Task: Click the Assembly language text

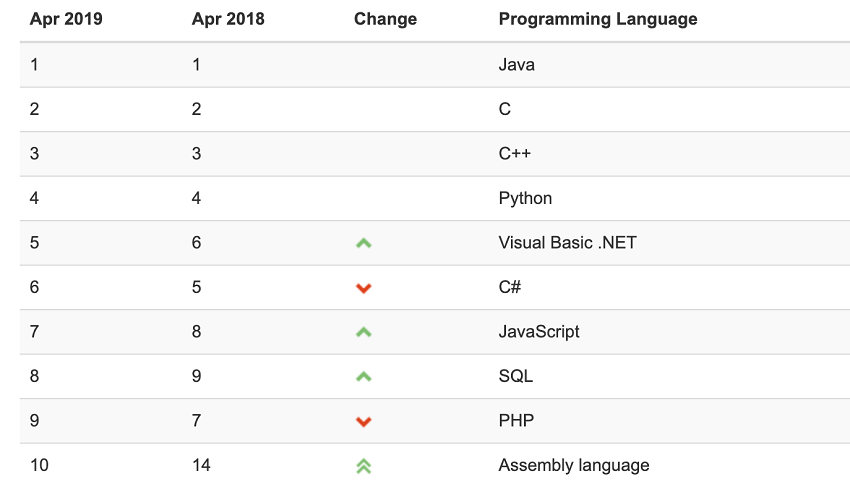Action: [574, 465]
